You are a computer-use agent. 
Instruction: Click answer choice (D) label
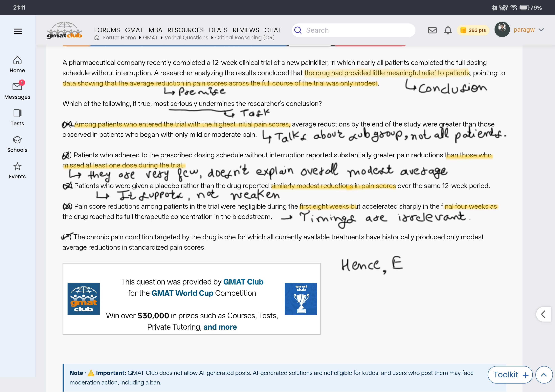coord(67,206)
